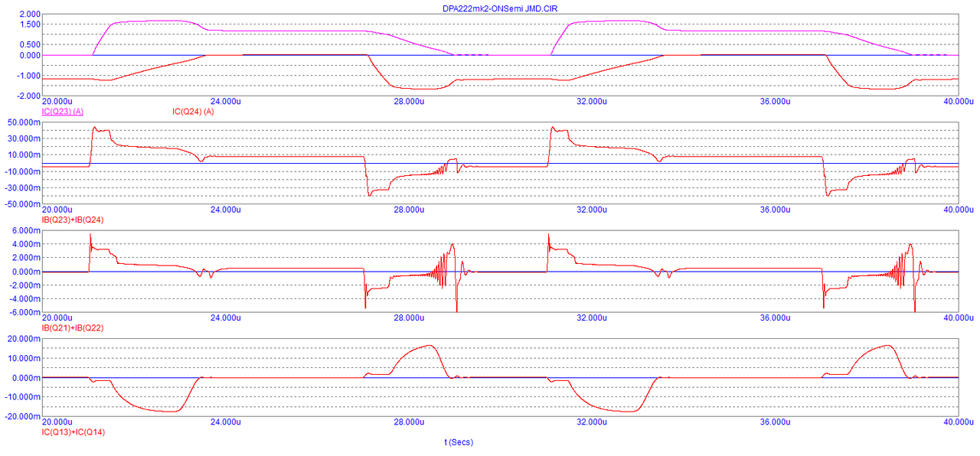The image size is (980, 456).
Task: Select the IC(Q13)+IC(Q14) trace label
Action: click(x=73, y=432)
